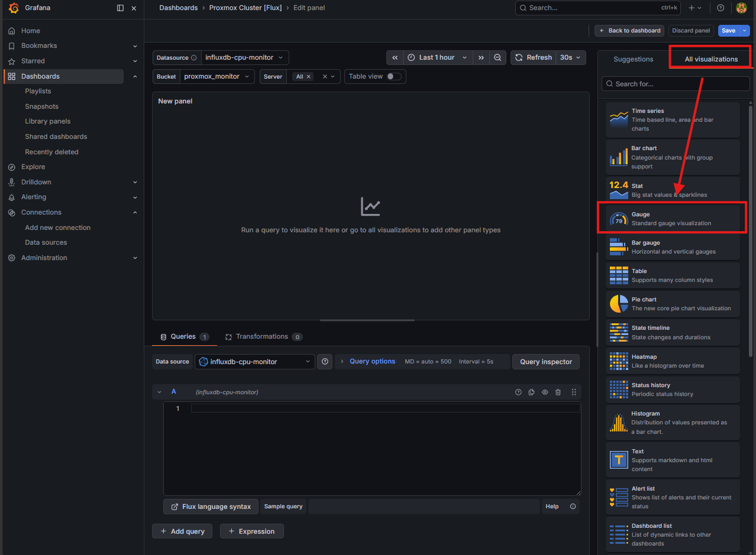Open the Bucket proxmox_monitor dropdown
Image resolution: width=756 pixels, height=555 pixels.
(x=217, y=77)
